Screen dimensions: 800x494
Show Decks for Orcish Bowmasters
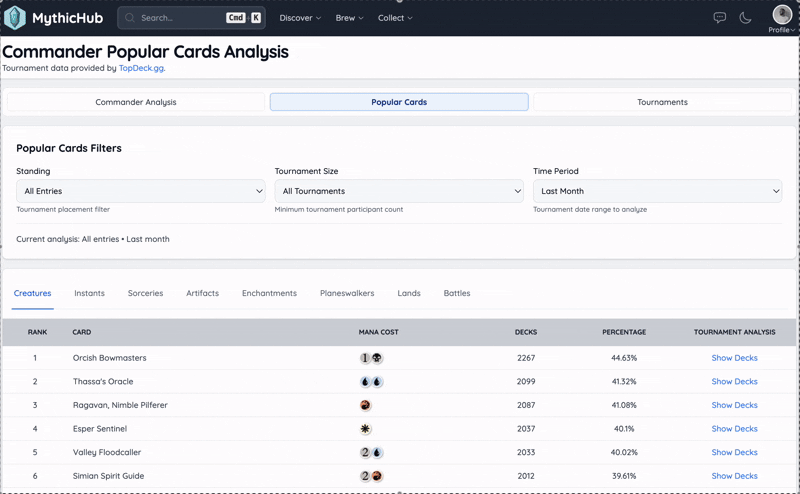(x=734, y=358)
